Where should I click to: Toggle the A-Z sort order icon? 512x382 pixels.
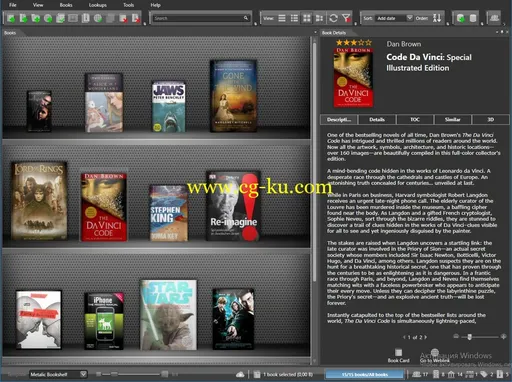pyautogui.click(x=437, y=18)
